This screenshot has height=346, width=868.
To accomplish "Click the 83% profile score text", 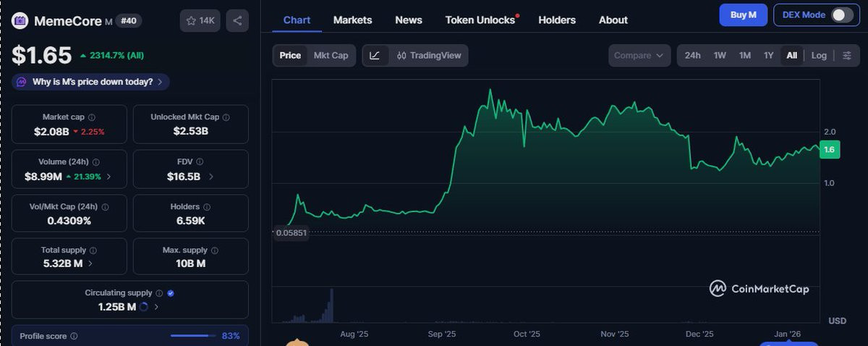I will pyautogui.click(x=231, y=336).
